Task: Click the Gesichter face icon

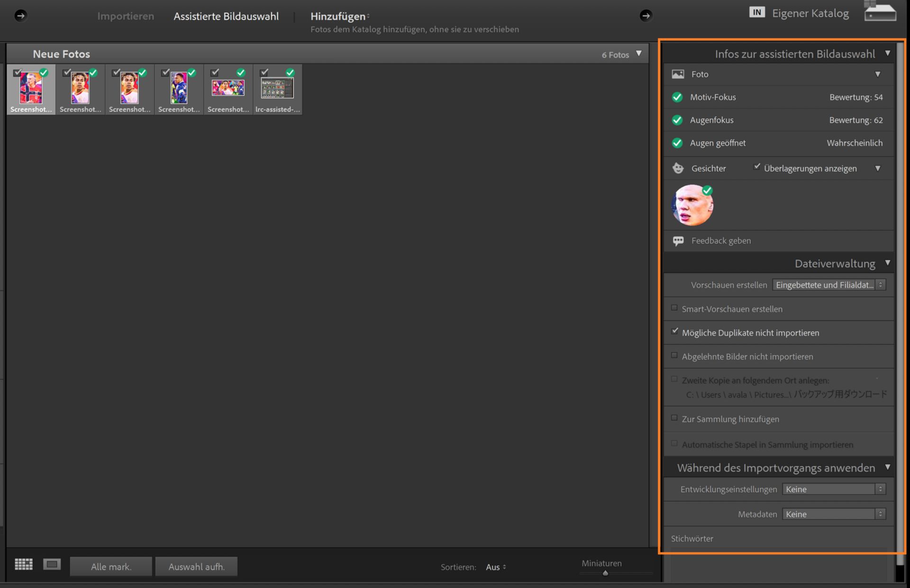Action: (x=678, y=168)
